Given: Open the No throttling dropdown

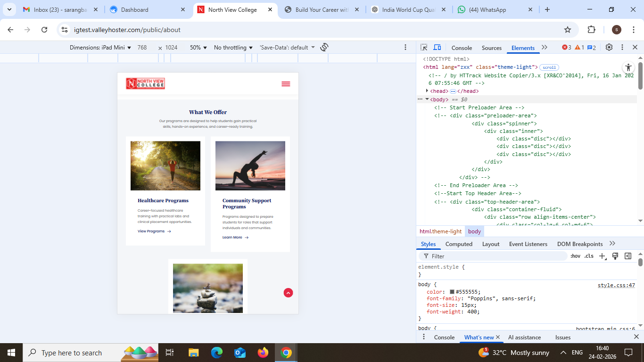Looking at the screenshot, I should 233,48.
